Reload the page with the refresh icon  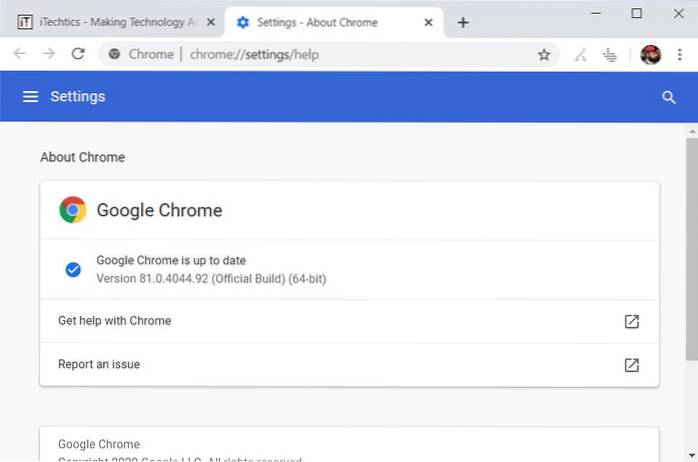pyautogui.click(x=78, y=54)
